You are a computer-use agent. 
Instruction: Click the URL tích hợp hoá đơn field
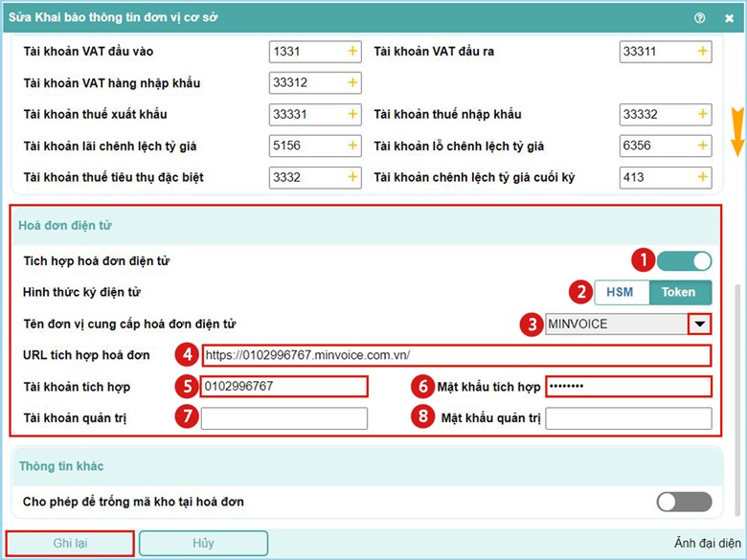456,355
